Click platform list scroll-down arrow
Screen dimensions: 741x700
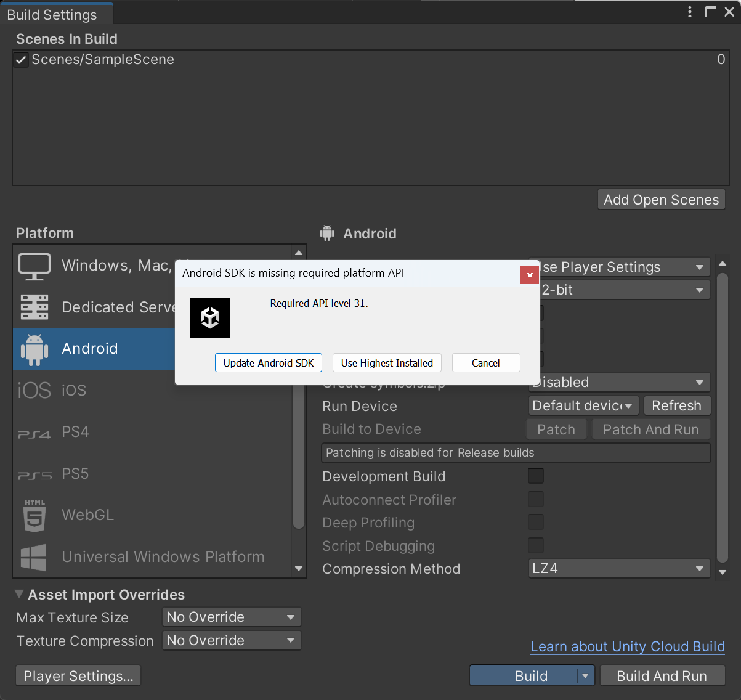299,569
